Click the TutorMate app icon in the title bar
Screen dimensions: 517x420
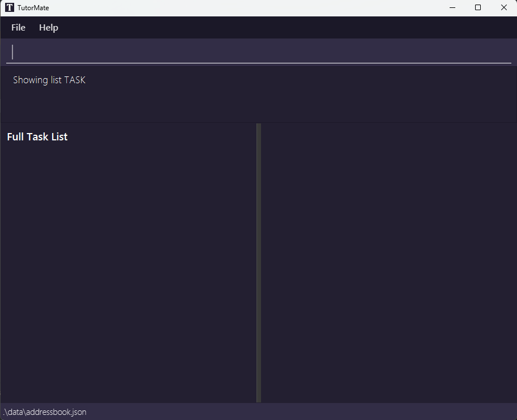[x=10, y=7]
